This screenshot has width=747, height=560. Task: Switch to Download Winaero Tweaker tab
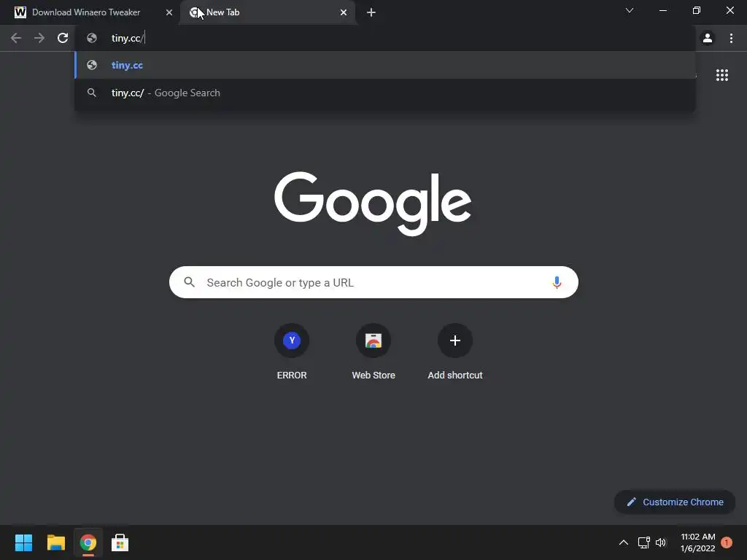89,12
